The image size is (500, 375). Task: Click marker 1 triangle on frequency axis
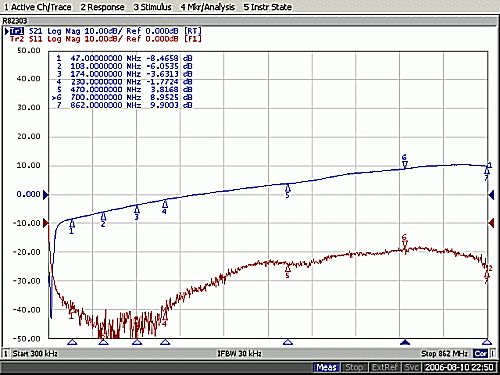coord(72,342)
